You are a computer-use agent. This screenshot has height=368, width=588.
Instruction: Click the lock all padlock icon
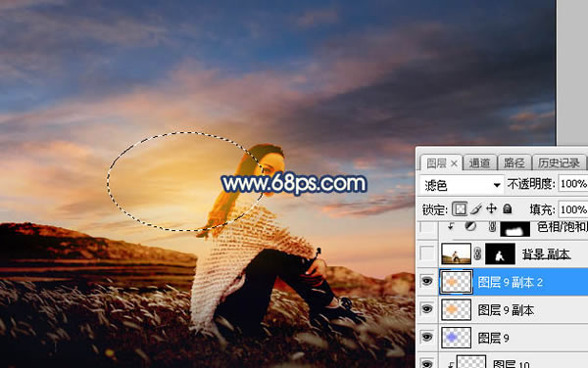tap(508, 208)
